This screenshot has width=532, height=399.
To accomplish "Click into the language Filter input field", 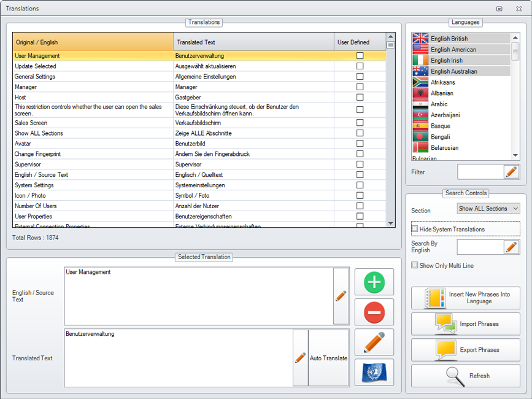I will click(x=480, y=172).
